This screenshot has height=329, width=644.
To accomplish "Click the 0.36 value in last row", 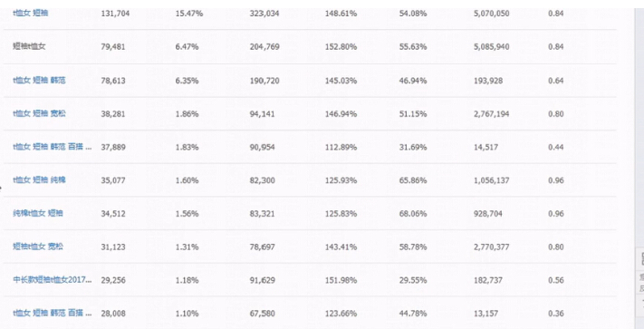I will pos(556,314).
